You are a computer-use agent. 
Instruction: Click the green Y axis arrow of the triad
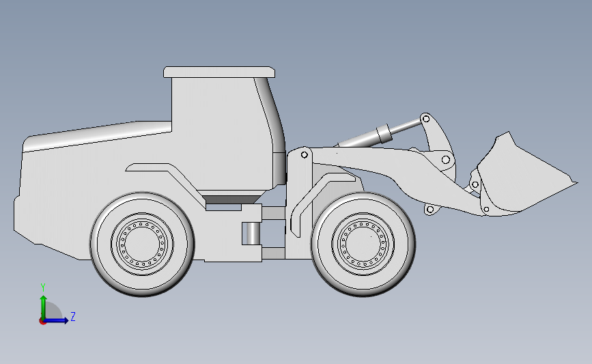[x=43, y=307]
